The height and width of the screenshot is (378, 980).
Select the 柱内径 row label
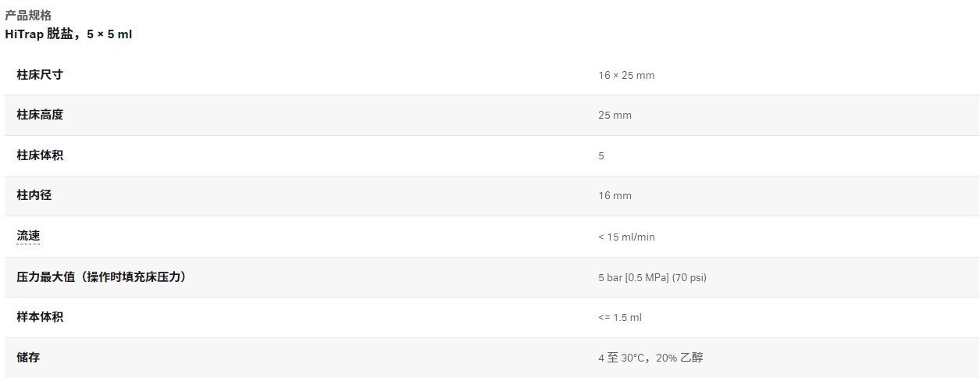34,195
